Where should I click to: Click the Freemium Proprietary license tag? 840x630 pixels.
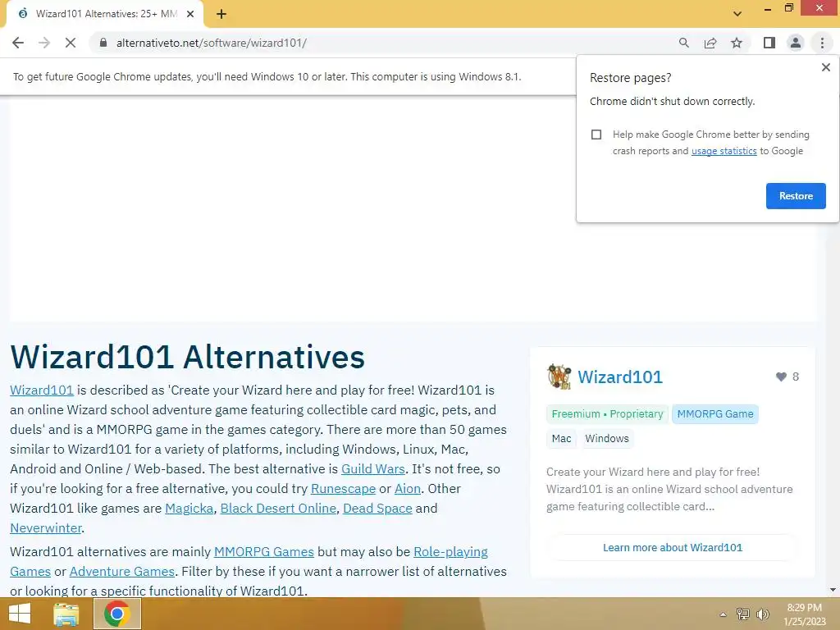click(607, 414)
